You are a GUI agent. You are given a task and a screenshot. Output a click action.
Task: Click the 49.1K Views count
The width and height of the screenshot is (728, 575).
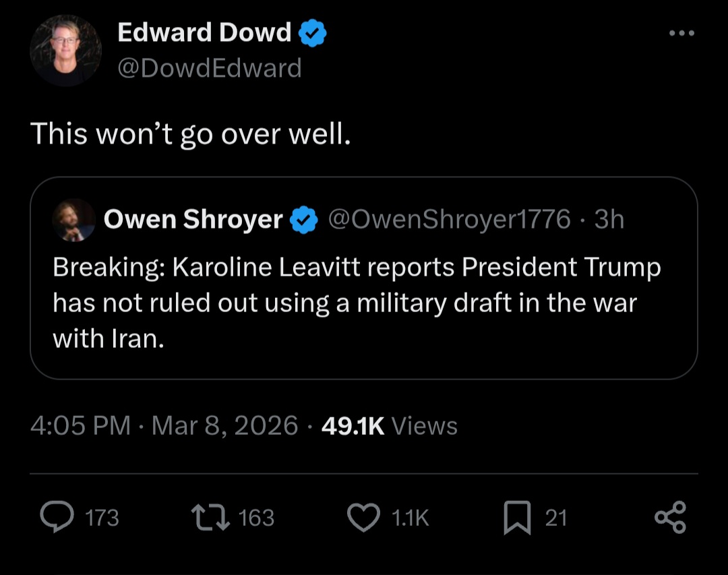pyautogui.click(x=389, y=425)
